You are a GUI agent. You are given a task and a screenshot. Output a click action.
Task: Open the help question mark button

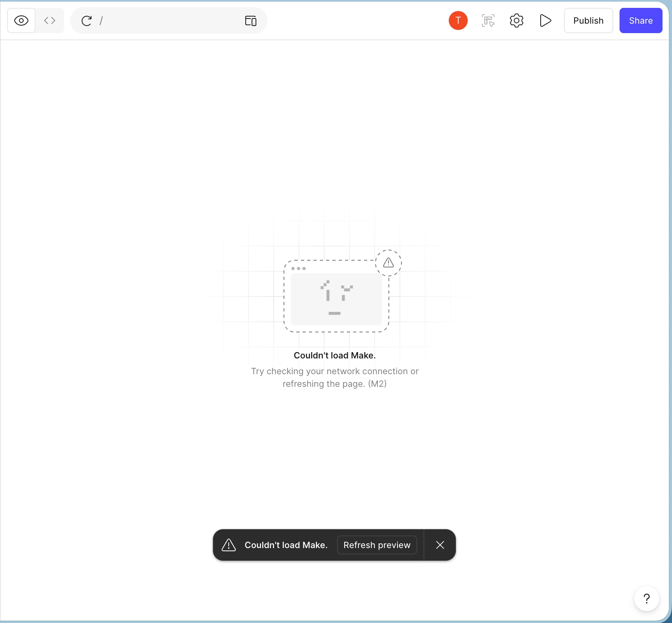647,599
